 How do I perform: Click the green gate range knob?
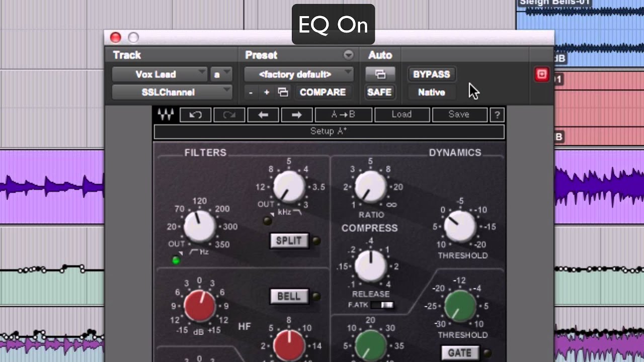point(371,346)
